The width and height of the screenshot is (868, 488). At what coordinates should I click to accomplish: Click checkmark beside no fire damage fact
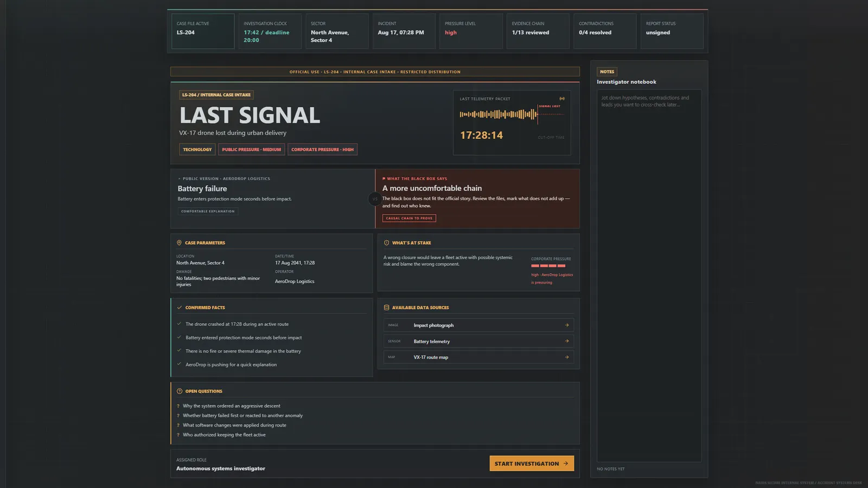coord(179,351)
